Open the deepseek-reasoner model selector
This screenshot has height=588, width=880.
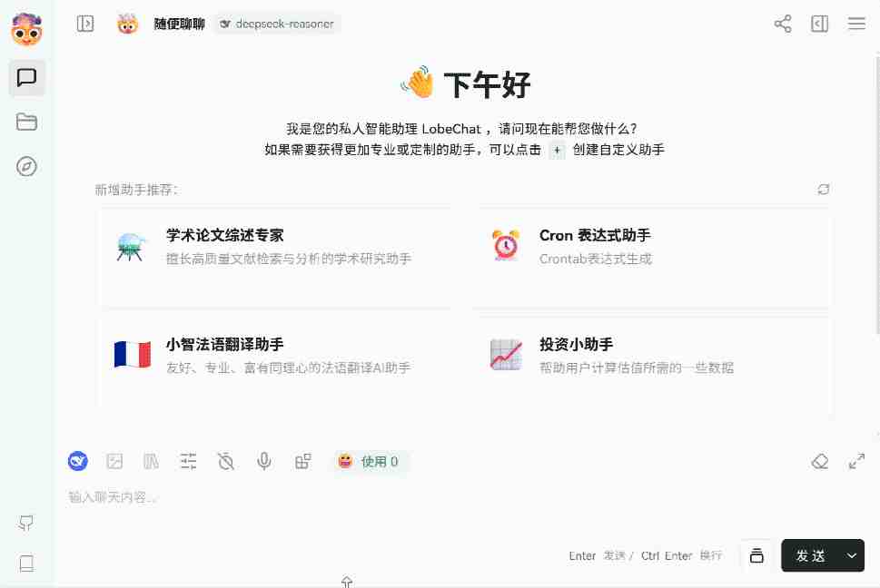tap(277, 24)
